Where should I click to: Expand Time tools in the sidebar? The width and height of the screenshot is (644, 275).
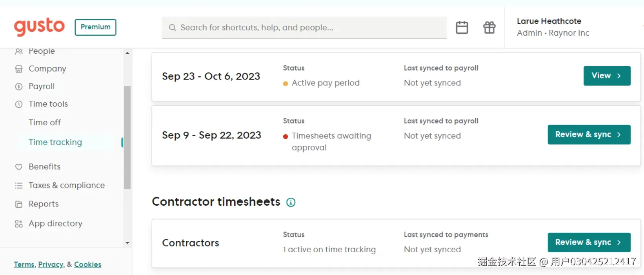[x=48, y=104]
